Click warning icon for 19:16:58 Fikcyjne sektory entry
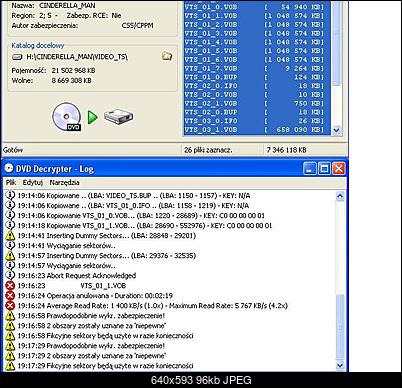Screen dimensions: 402x388 pyautogui.click(x=10, y=335)
